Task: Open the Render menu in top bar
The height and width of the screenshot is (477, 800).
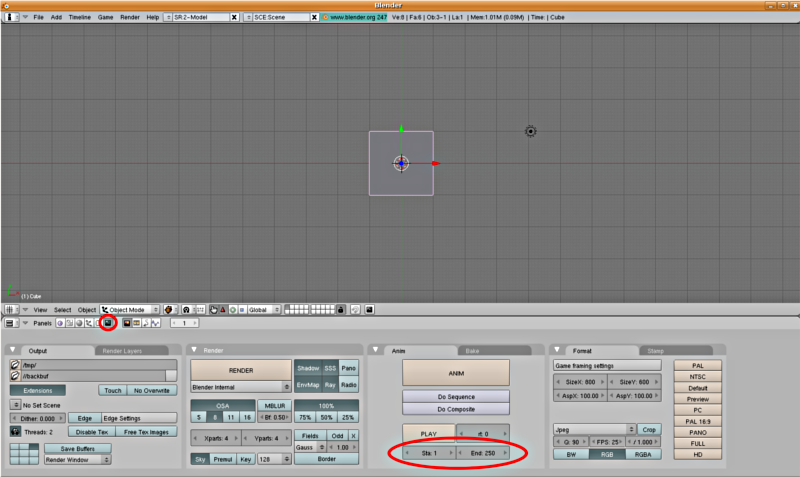Action: [130, 17]
